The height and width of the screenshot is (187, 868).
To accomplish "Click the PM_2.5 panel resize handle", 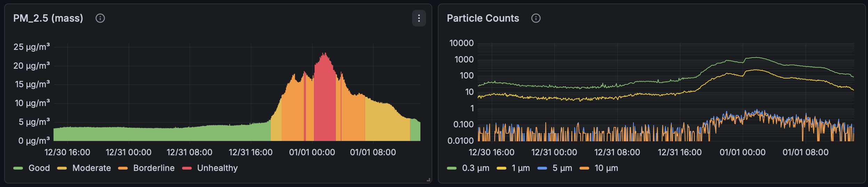I will click(x=428, y=180).
